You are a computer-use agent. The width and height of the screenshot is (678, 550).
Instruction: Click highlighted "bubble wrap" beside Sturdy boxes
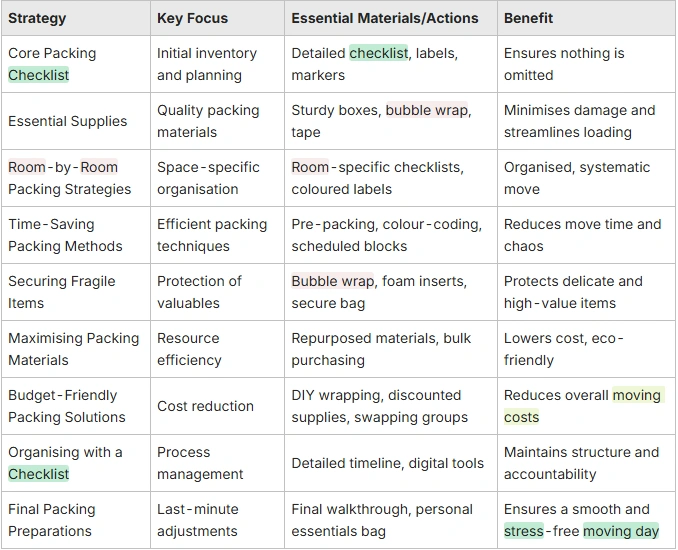pos(428,110)
